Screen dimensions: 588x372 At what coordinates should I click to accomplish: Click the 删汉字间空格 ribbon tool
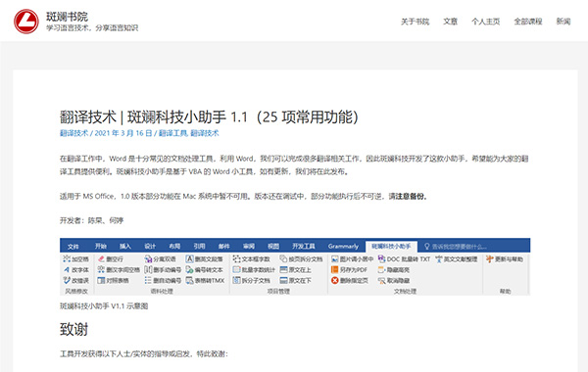(119, 269)
